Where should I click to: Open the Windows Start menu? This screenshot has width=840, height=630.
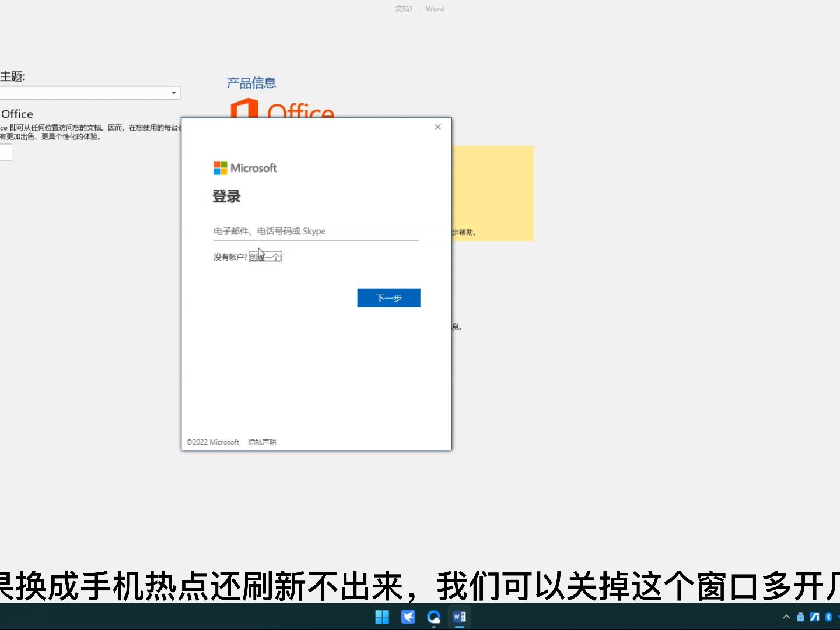click(x=382, y=617)
